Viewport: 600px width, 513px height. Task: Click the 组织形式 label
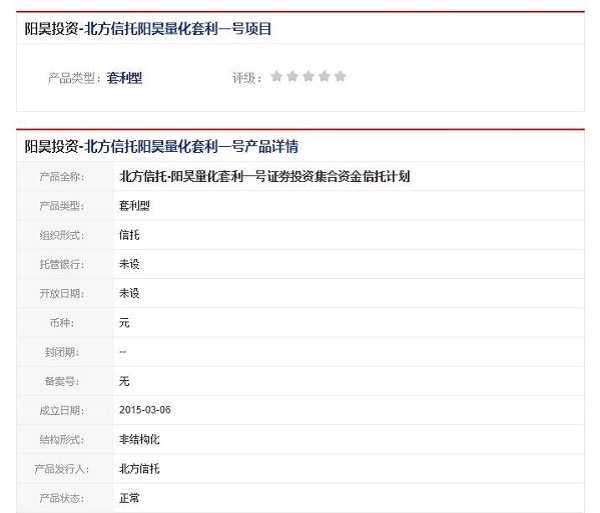point(62,235)
